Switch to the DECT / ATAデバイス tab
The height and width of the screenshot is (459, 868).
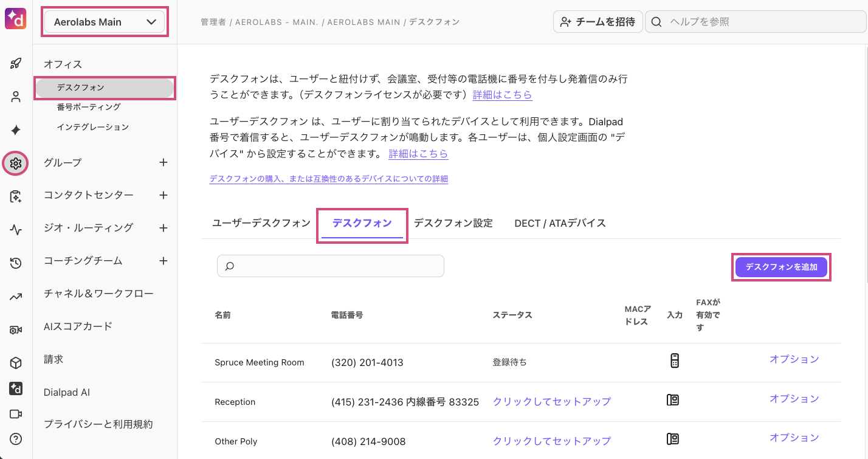coord(560,223)
